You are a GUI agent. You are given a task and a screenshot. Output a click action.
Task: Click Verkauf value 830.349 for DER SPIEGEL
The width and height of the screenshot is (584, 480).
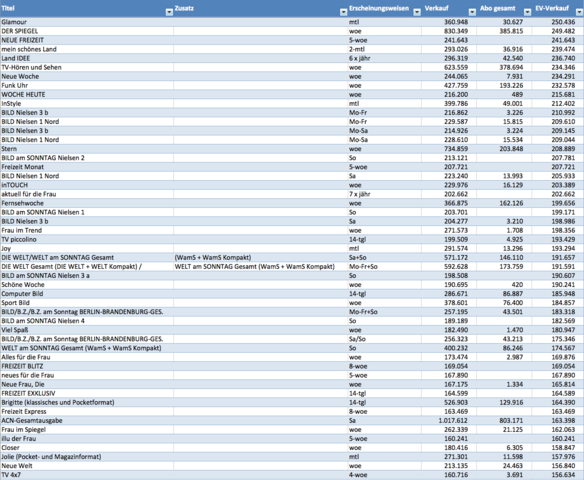[x=456, y=31]
